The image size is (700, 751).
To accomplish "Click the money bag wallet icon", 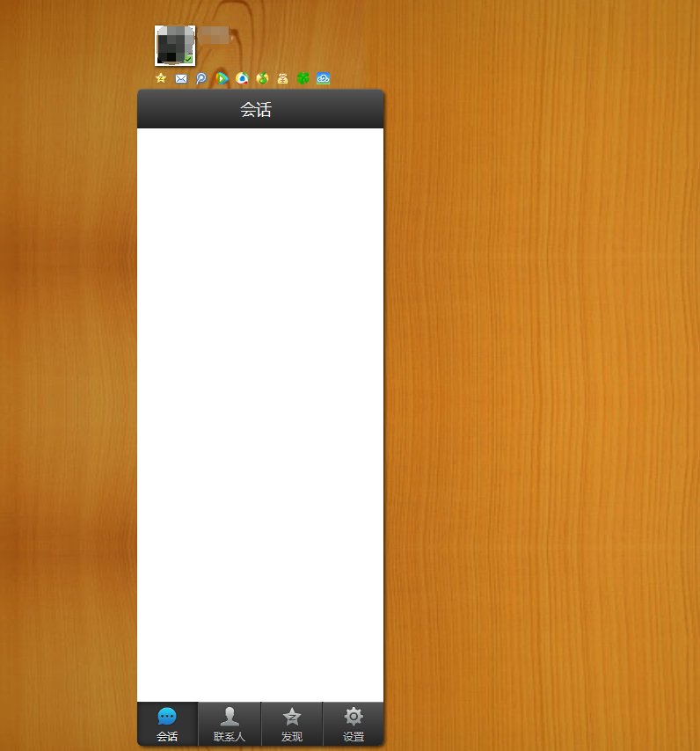I will (x=282, y=78).
